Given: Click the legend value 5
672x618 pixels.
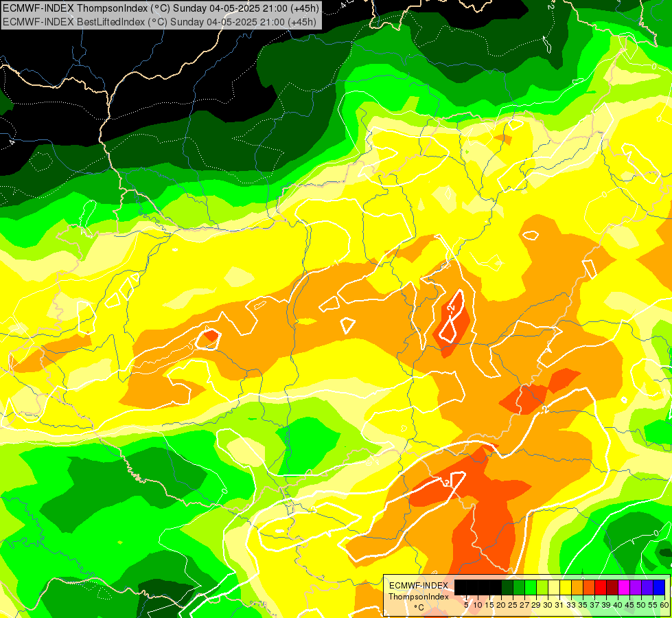Looking at the screenshot, I should (x=466, y=605).
